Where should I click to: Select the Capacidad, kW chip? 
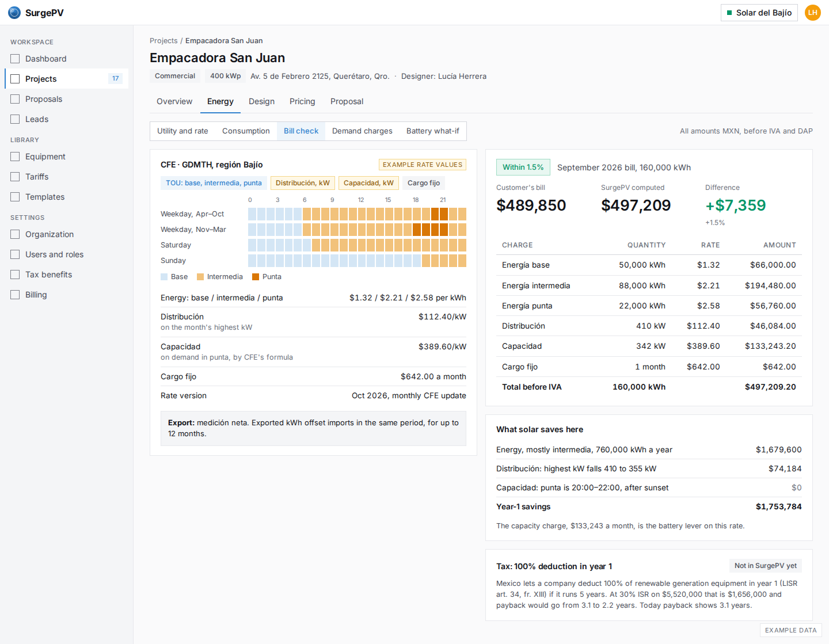(x=368, y=183)
